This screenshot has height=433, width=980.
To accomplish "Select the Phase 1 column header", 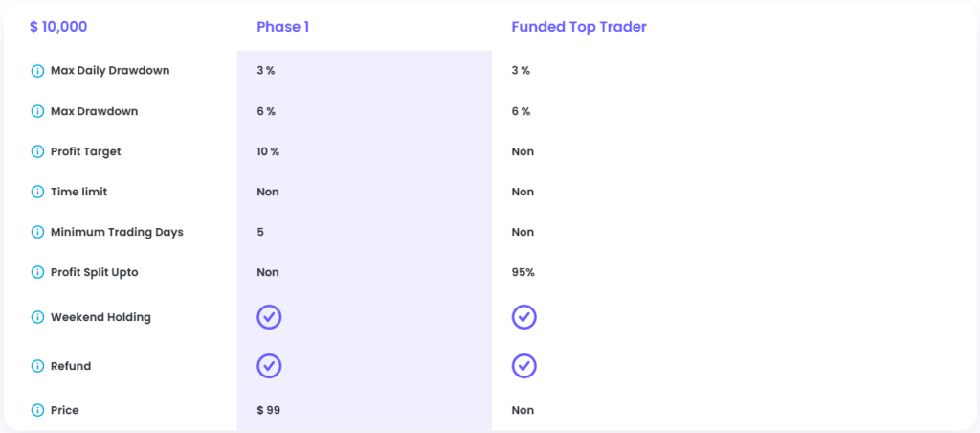I will tap(282, 27).
